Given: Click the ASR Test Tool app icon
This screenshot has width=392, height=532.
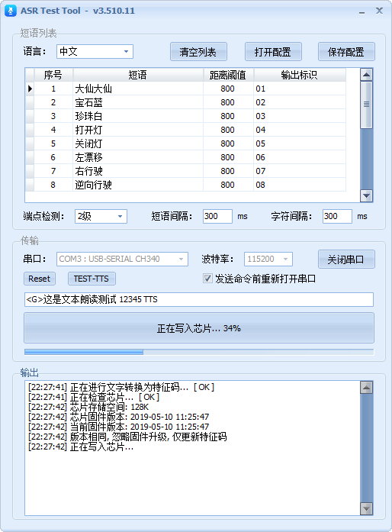Looking at the screenshot, I should 11,11.
